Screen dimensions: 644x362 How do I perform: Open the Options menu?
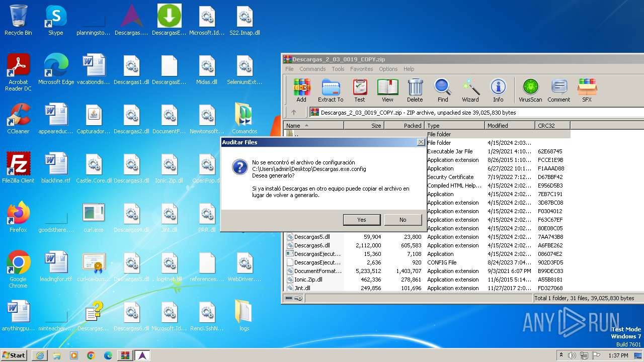(x=388, y=69)
